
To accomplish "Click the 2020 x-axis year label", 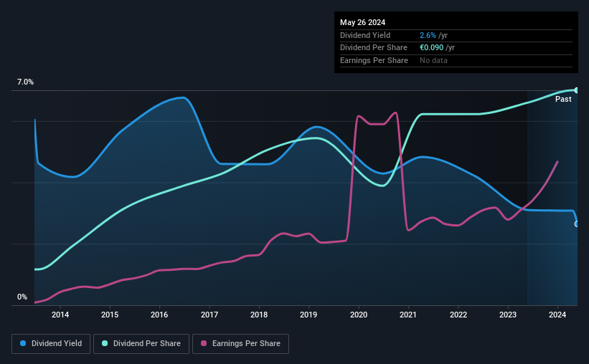I will (359, 315).
